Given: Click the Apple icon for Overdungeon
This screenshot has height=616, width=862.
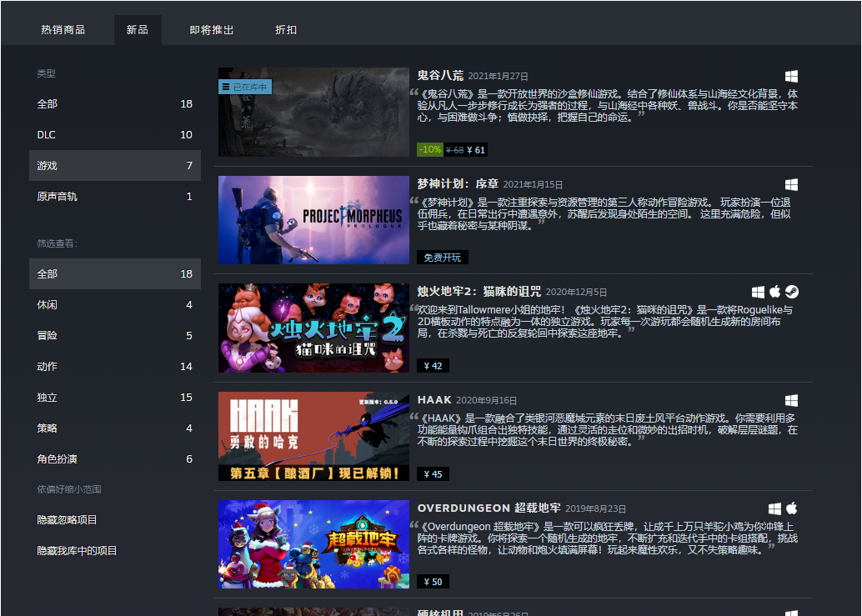Looking at the screenshot, I should pos(792,508).
